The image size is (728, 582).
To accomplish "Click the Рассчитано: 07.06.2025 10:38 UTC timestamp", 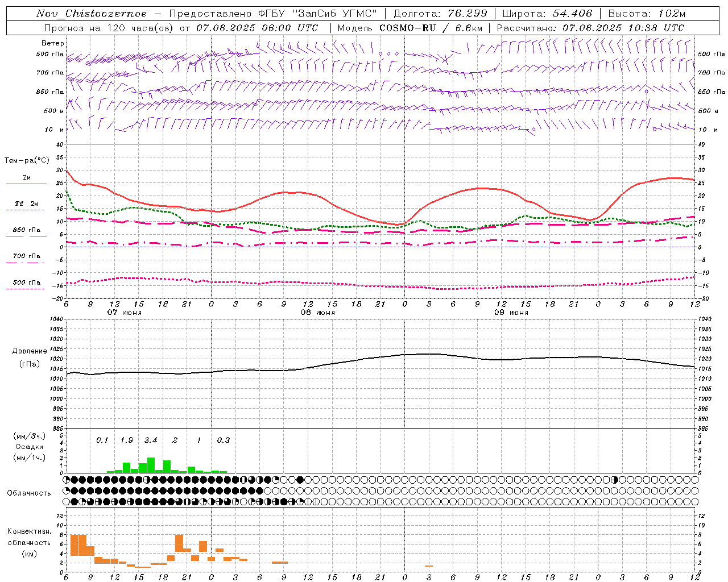I will pyautogui.click(x=590, y=28).
